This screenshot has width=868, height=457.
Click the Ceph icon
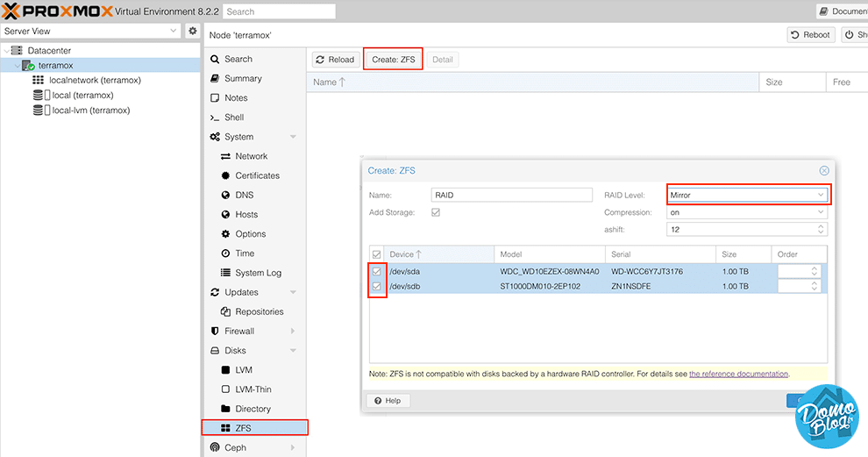215,447
